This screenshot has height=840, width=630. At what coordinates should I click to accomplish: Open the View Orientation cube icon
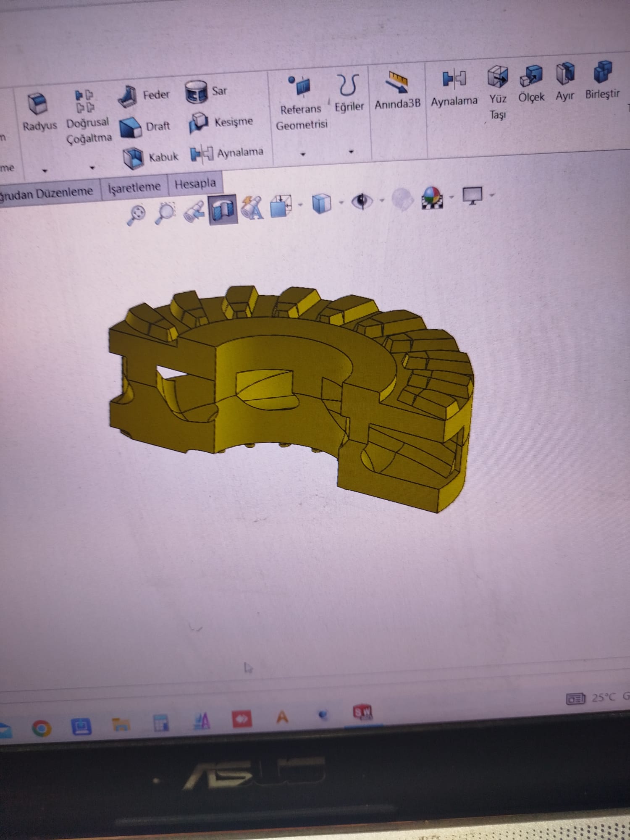281,206
